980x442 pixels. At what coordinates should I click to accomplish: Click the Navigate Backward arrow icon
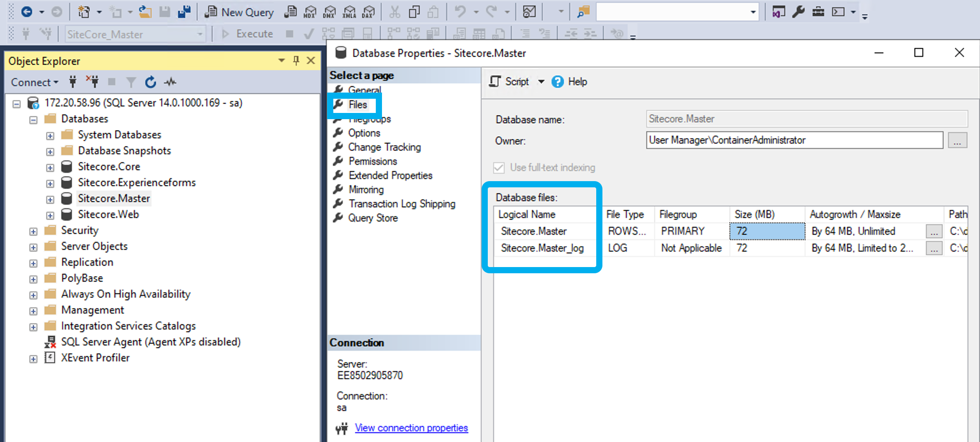pyautogui.click(x=27, y=12)
